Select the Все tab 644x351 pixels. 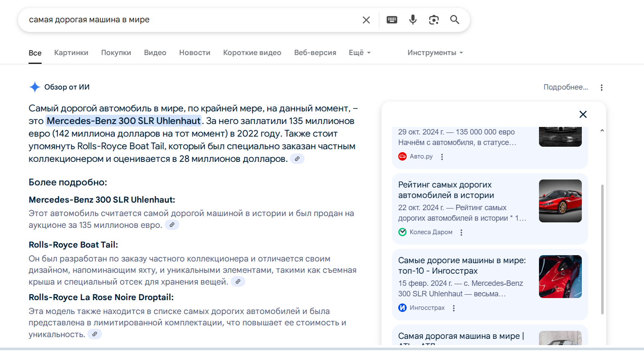(35, 53)
